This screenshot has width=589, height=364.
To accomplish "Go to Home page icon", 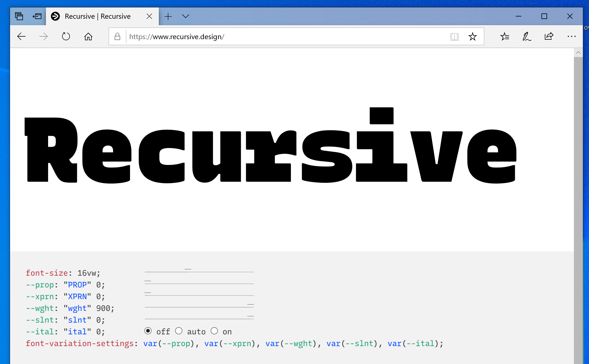I will click(x=88, y=37).
